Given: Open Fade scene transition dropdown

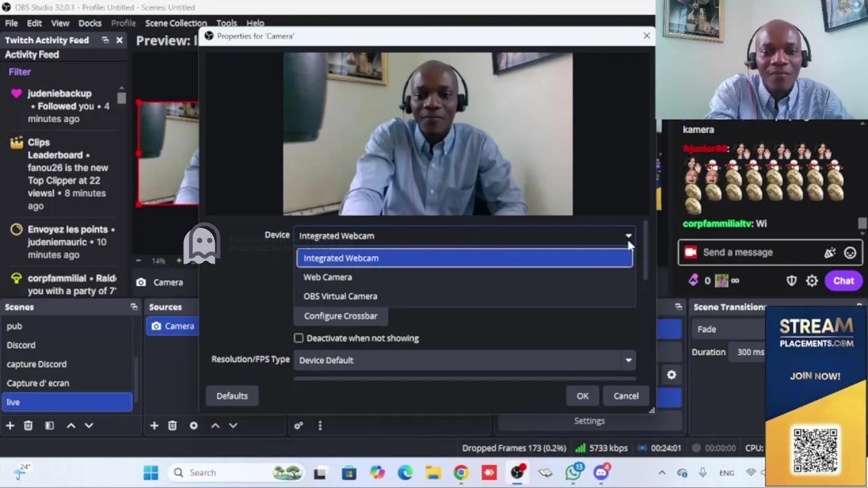Looking at the screenshot, I should tap(729, 329).
